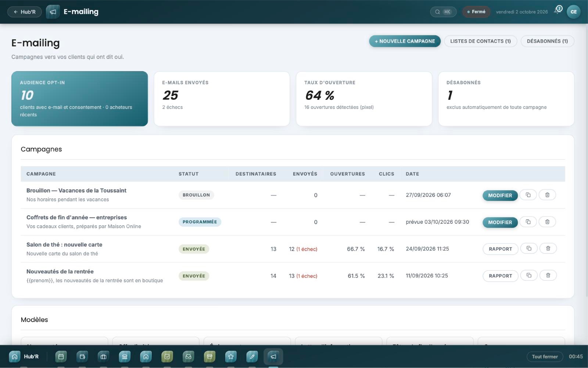The width and height of the screenshot is (588, 368).
Task: Open the star icon in the dock
Action: pyautogui.click(x=231, y=357)
